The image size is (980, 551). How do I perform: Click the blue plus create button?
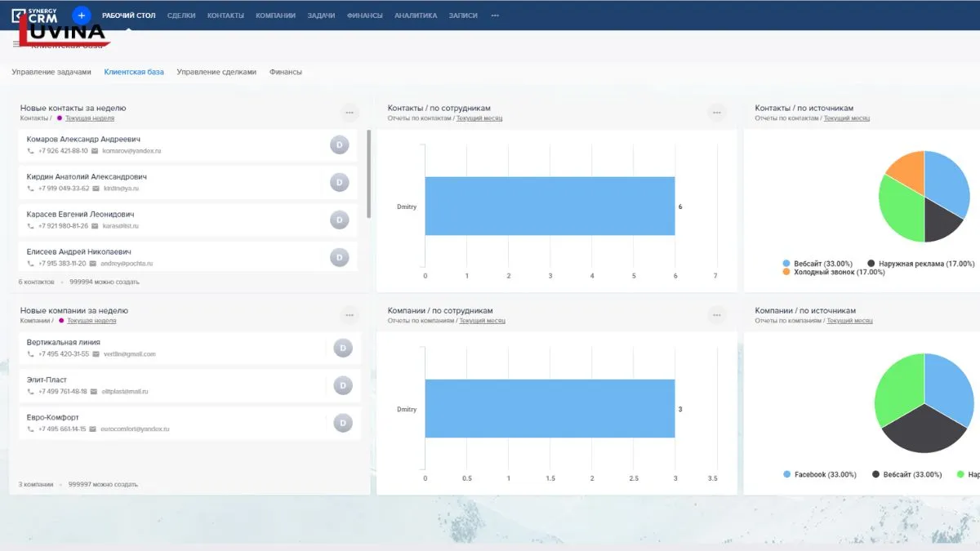pos(81,16)
